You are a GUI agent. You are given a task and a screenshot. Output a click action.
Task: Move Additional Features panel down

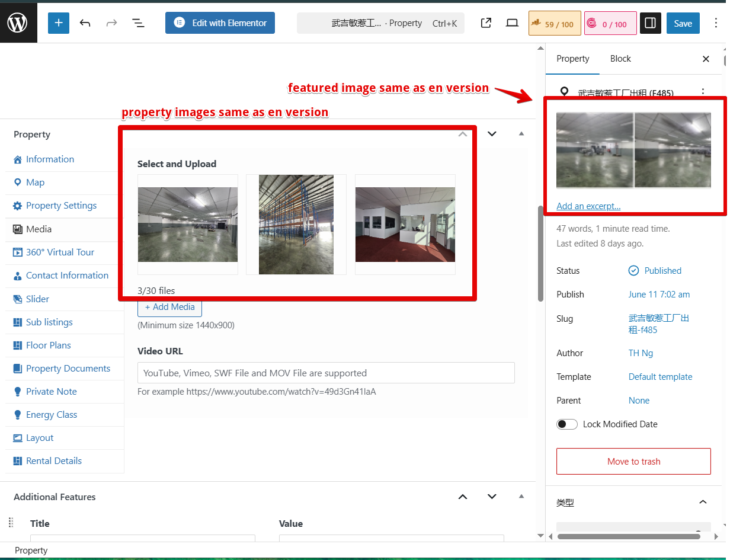point(492,497)
